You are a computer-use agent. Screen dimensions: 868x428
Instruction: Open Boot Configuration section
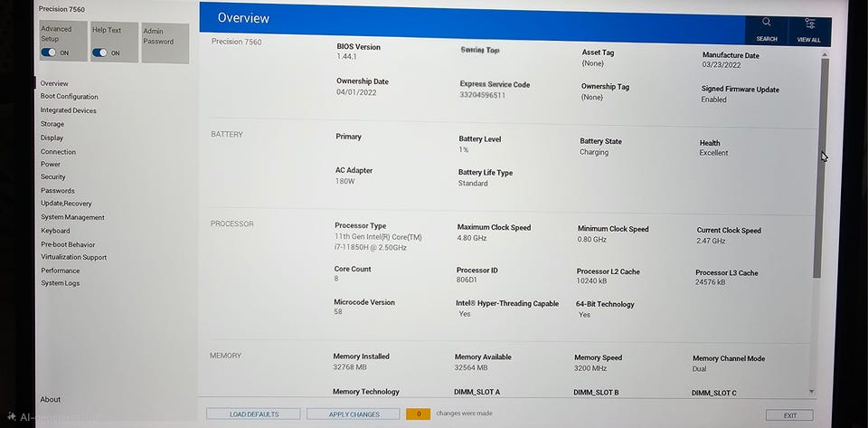pyautogui.click(x=70, y=96)
